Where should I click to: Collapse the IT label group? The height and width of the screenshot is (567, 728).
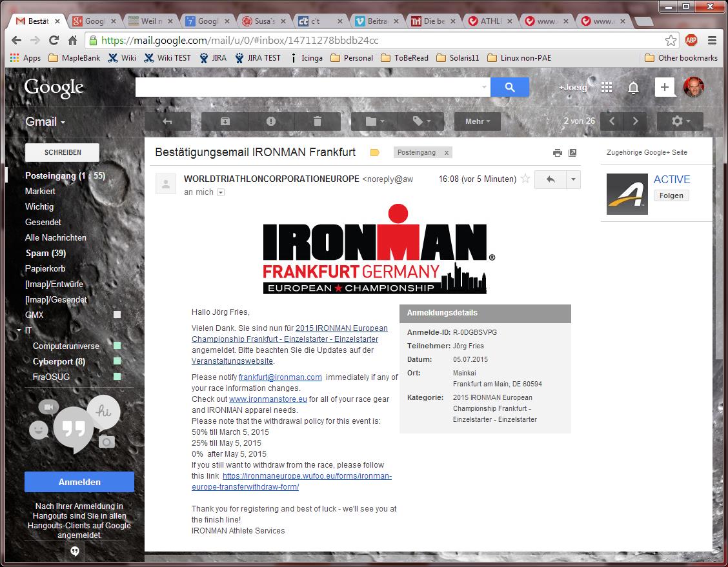[x=19, y=330]
